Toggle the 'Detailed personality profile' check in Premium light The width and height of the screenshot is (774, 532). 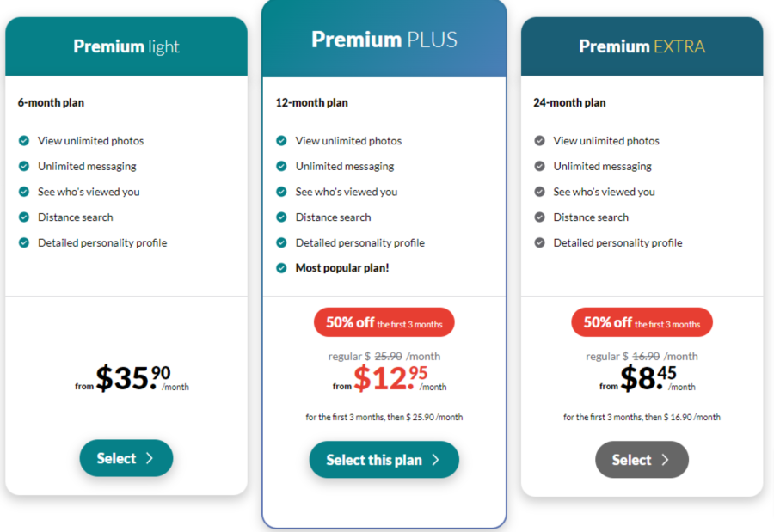click(23, 242)
